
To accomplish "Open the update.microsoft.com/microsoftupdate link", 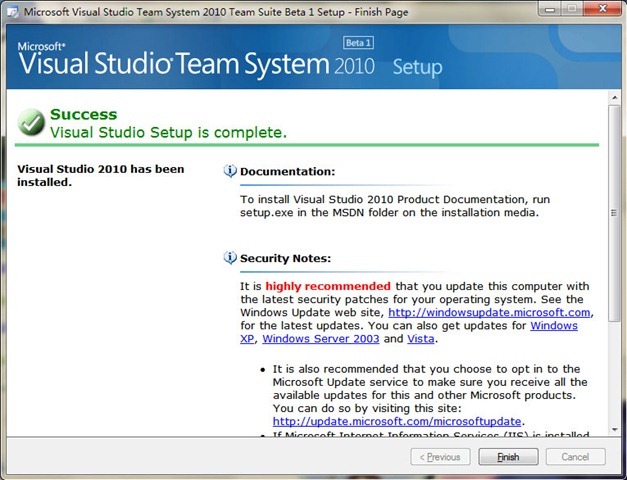I will pyautogui.click(x=397, y=422).
